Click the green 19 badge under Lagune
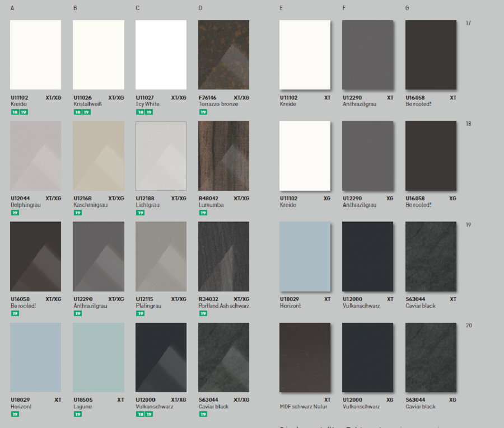This screenshot has width=504, height=428. 77,414
